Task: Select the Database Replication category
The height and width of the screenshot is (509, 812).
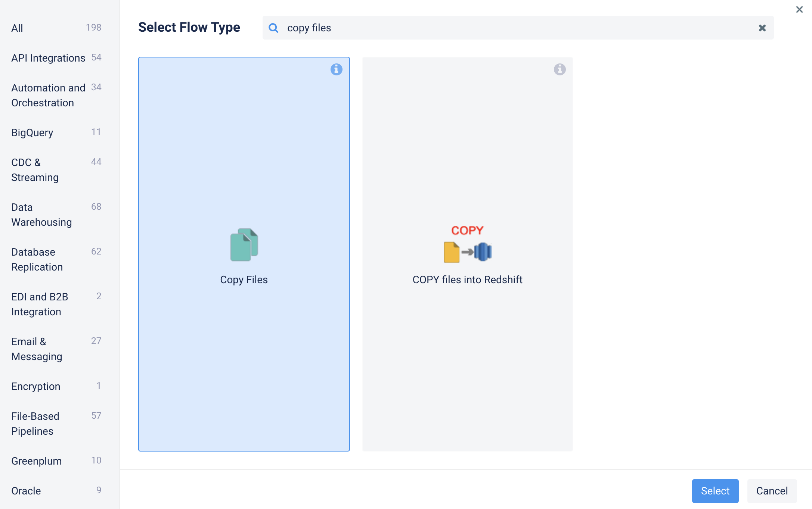Action: tap(56, 259)
